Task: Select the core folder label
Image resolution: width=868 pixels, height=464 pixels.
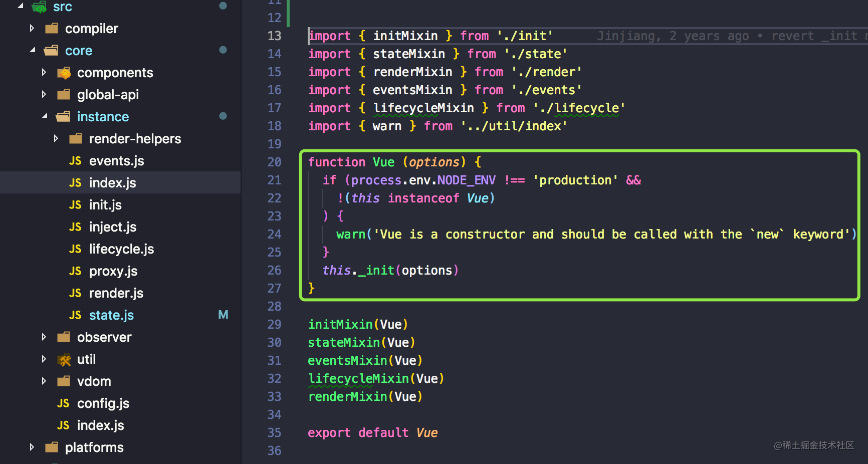Action: pos(79,51)
